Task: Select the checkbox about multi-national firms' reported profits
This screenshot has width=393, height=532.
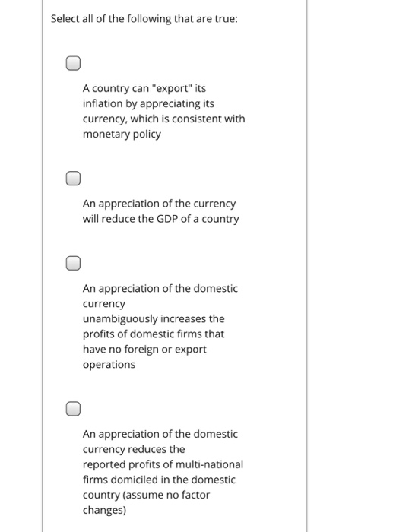Action: pyautogui.click(x=73, y=409)
